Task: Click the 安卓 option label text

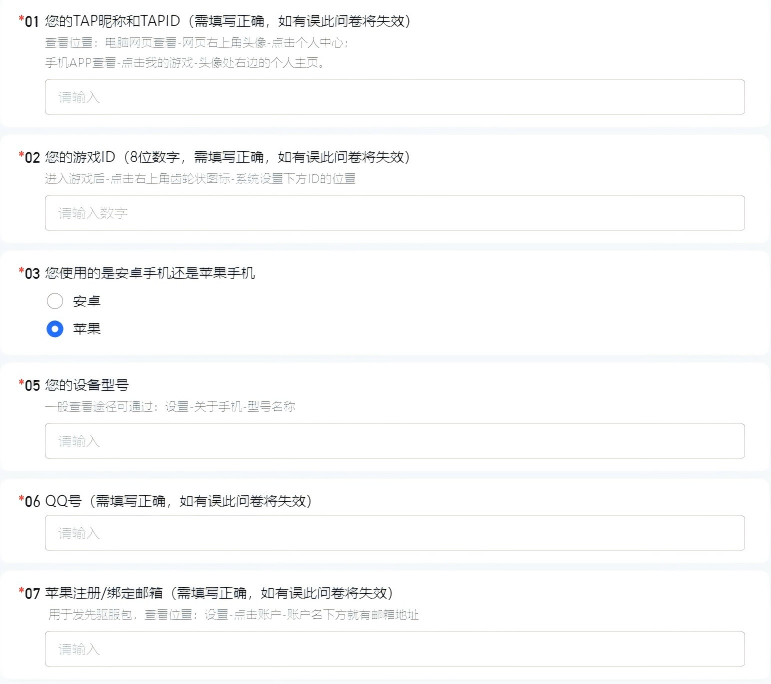Action: coord(87,301)
